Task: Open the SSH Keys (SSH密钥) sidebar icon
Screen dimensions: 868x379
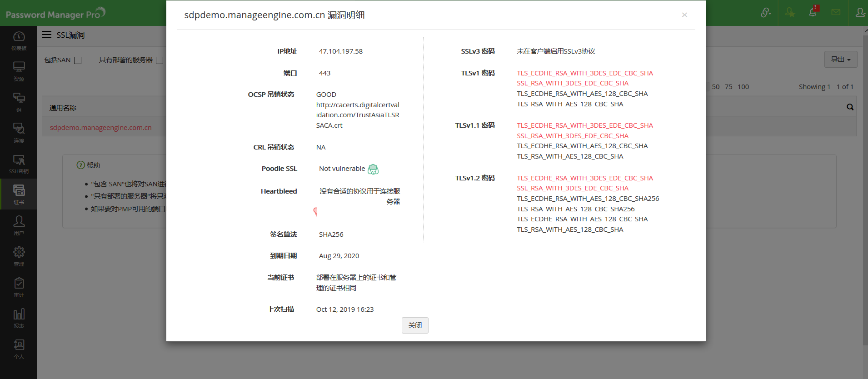Action: point(19,164)
